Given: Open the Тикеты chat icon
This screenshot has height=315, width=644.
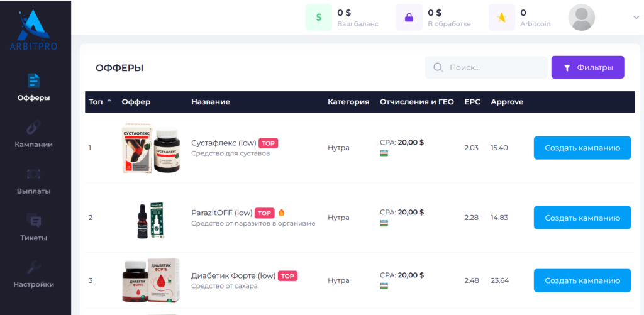Looking at the screenshot, I should (x=33, y=221).
